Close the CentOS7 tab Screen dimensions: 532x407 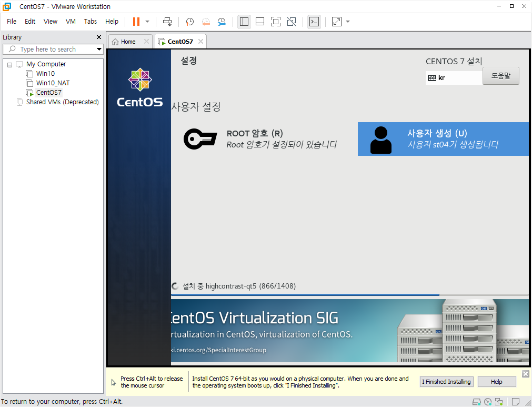pyautogui.click(x=200, y=42)
